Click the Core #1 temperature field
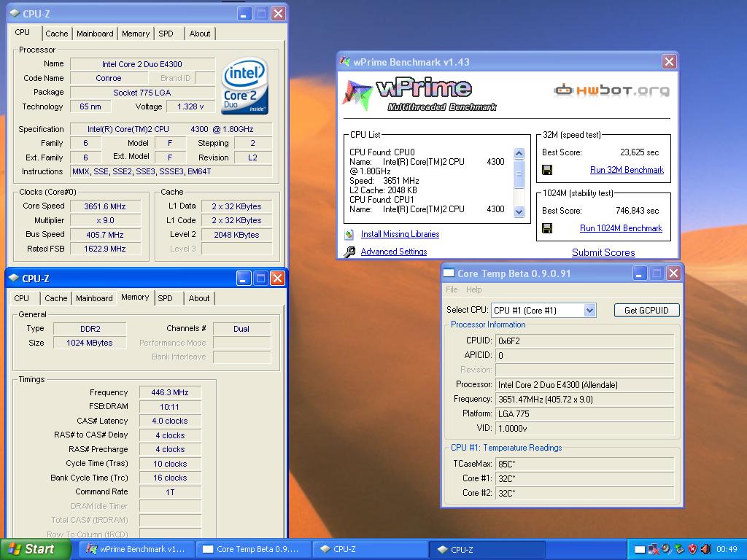Viewport: 747px width, 560px height. pos(584,478)
